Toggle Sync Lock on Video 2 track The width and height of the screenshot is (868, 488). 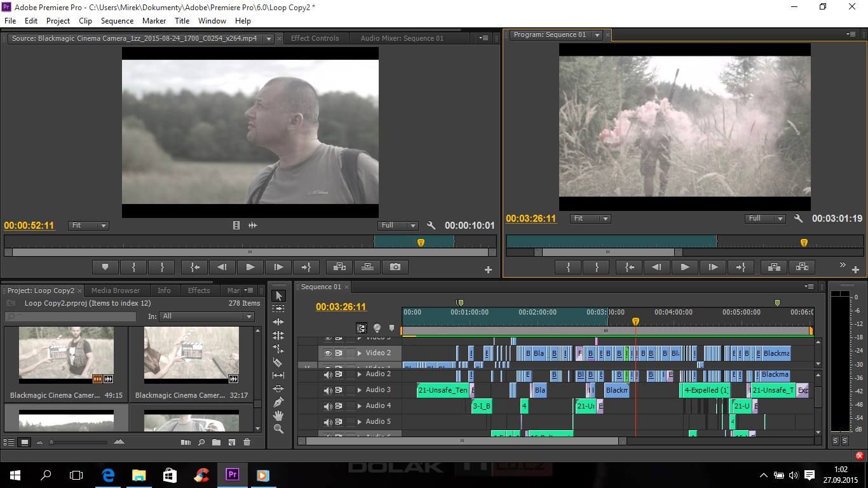click(339, 353)
